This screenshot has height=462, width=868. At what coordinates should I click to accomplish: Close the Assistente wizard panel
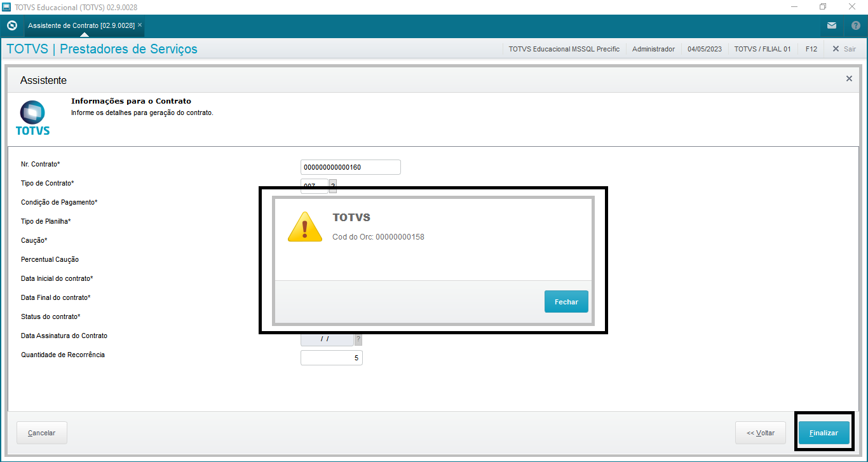pyautogui.click(x=849, y=79)
